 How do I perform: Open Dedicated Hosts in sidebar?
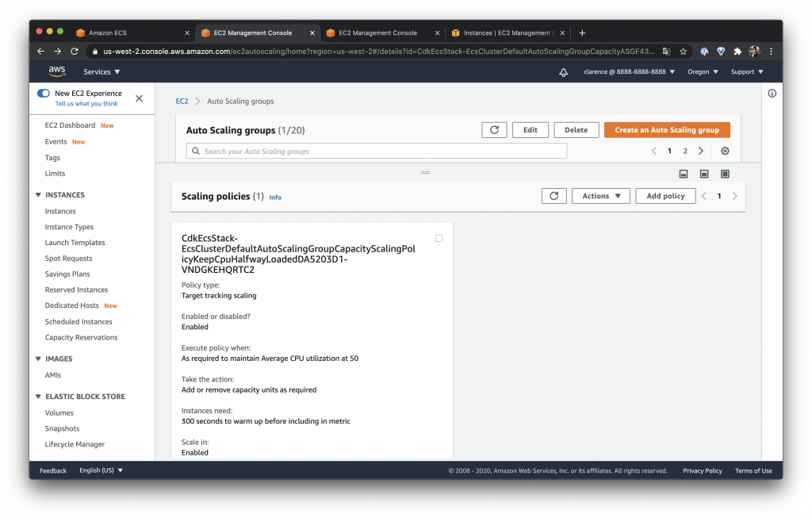[x=71, y=305]
